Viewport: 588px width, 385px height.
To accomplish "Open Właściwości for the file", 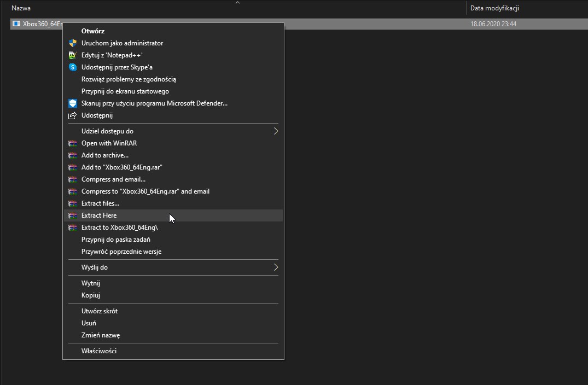I will [173, 351].
